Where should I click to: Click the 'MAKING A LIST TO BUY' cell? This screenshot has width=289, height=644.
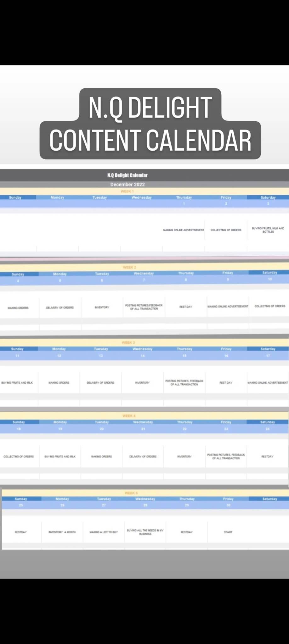(104, 532)
